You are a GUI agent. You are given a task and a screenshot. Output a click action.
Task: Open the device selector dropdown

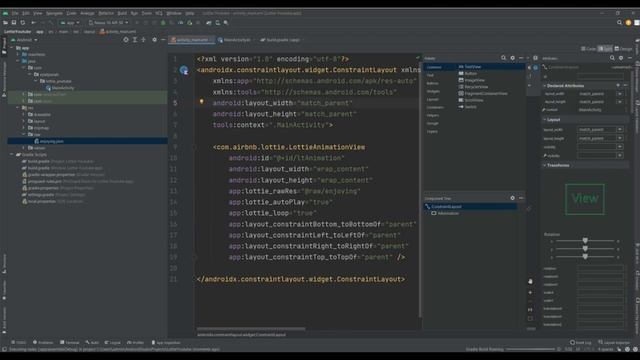[109, 23]
